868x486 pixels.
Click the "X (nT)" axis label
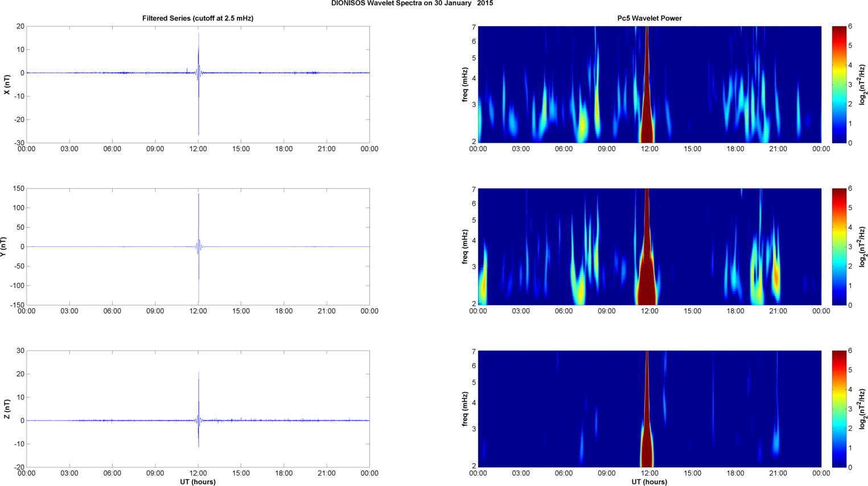[7, 84]
